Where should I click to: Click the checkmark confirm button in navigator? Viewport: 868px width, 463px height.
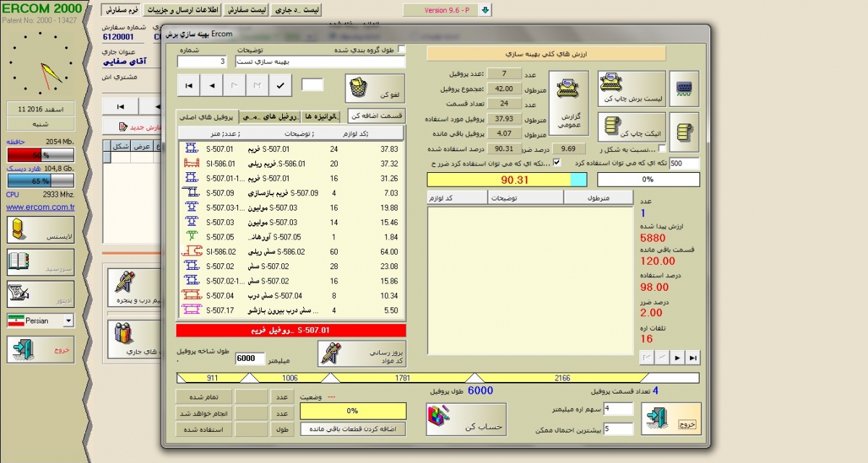280,85
